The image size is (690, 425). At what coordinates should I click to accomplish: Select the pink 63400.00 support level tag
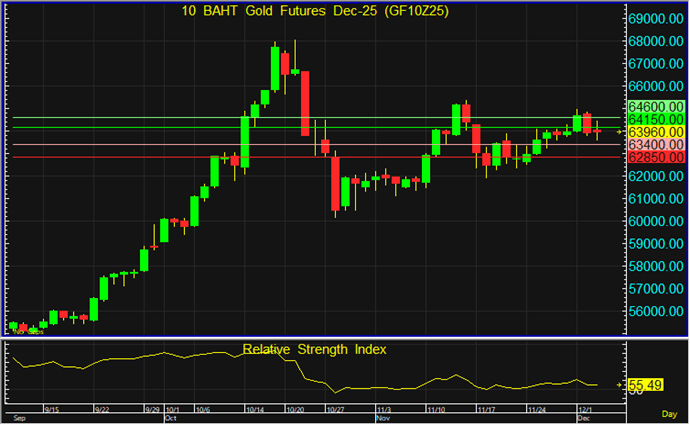click(x=655, y=144)
